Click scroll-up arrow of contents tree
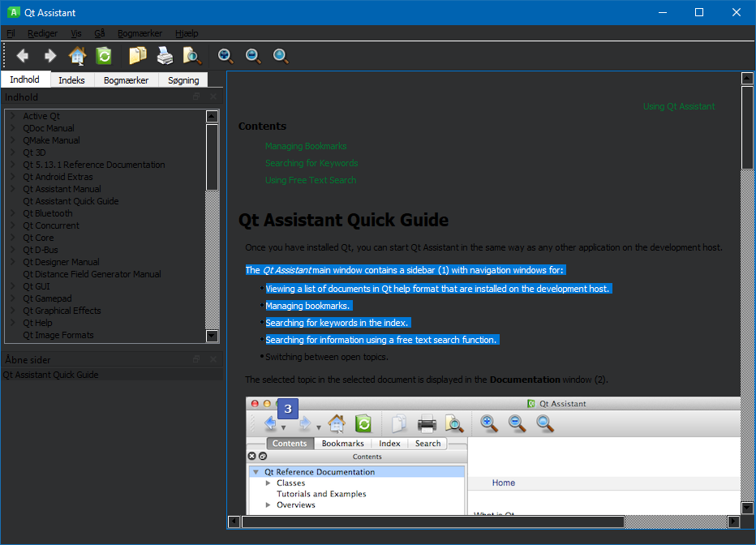Screen dimensions: 756x545 [213, 116]
